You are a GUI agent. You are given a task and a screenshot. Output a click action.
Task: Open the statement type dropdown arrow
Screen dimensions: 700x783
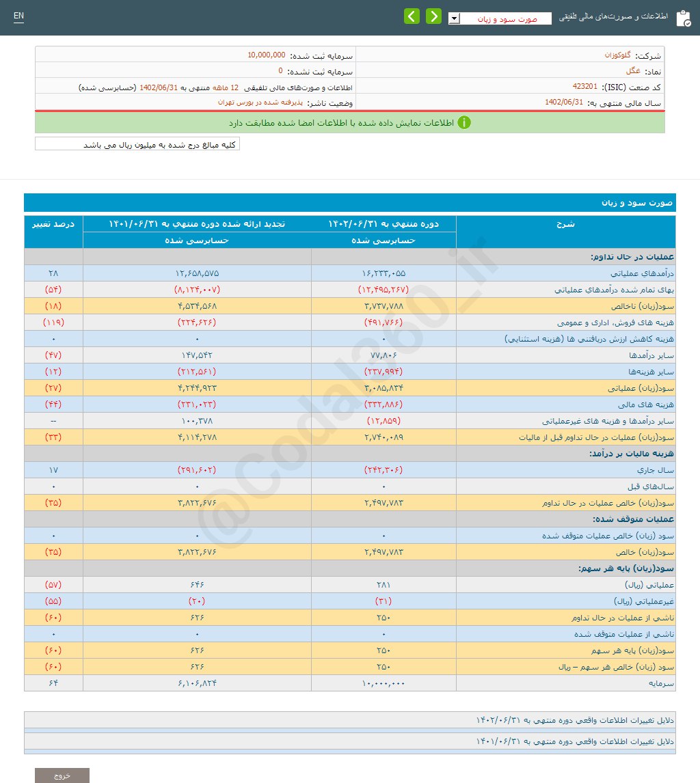453,19
